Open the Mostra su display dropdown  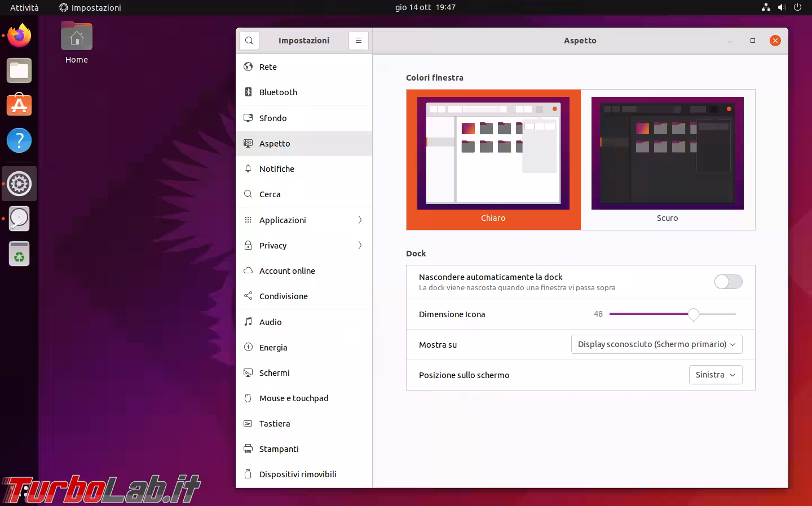tap(656, 344)
